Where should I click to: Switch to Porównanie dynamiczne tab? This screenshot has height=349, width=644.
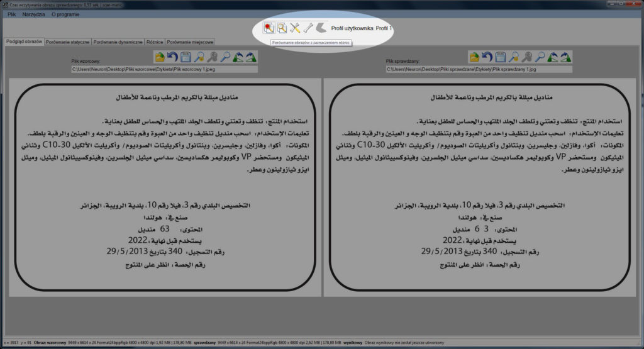pos(118,42)
